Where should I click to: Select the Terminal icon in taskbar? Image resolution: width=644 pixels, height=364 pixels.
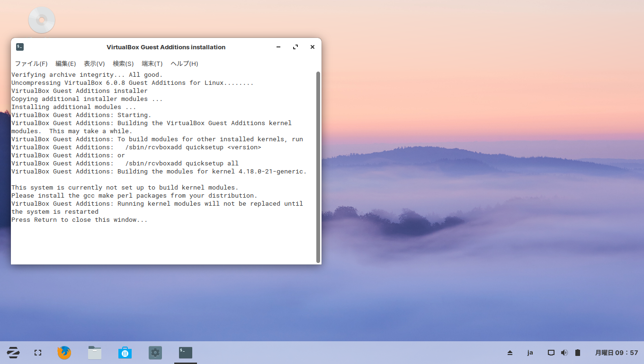pyautogui.click(x=186, y=353)
